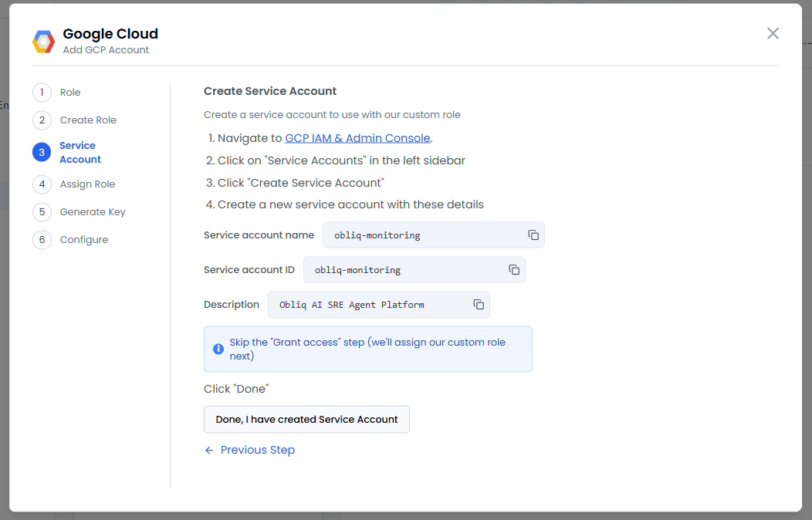Switch to the Configure step

click(x=83, y=240)
